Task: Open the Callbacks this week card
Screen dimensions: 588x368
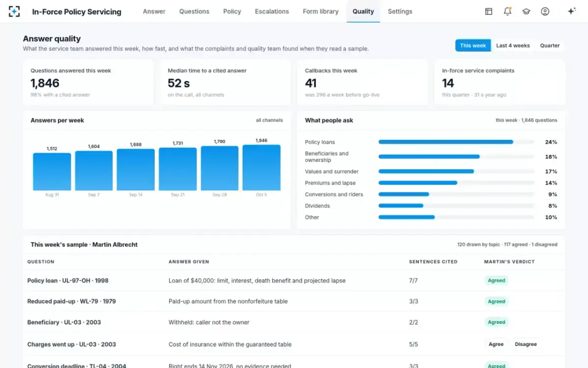Action: 363,82
